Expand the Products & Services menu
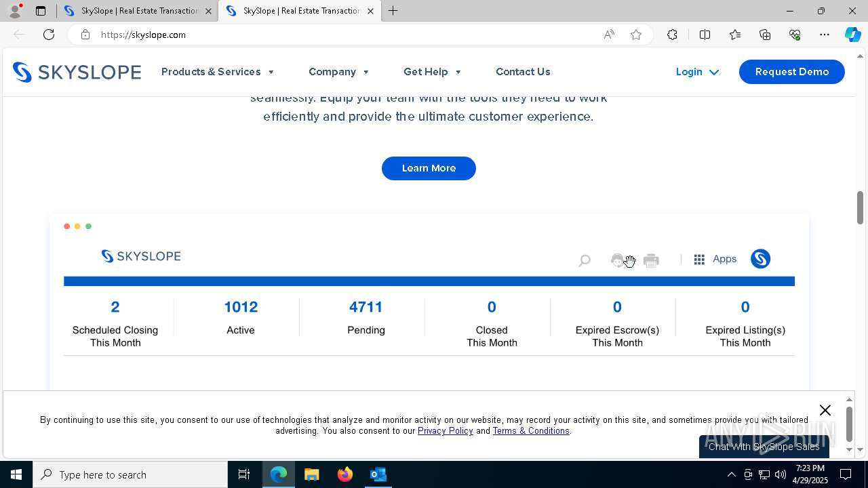868x488 pixels. [x=218, y=72]
